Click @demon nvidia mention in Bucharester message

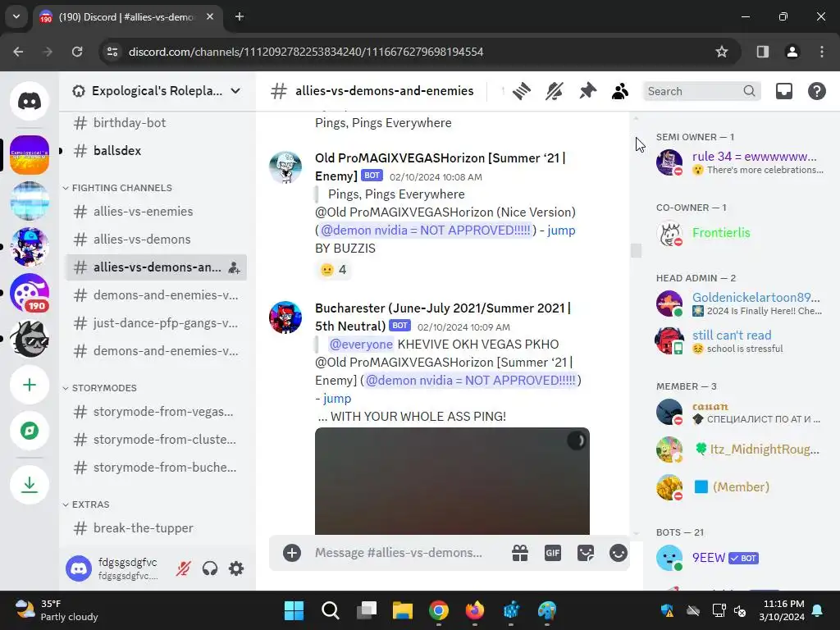tap(470, 381)
